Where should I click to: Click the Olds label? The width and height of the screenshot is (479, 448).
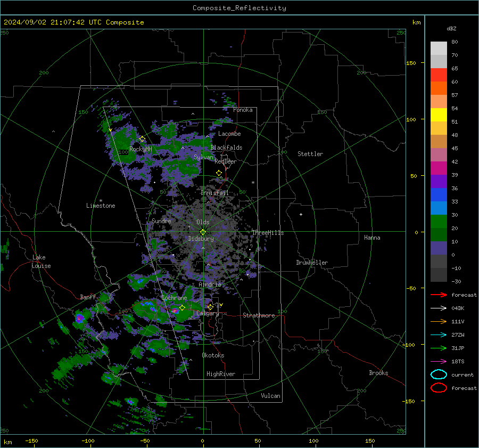[203, 222]
